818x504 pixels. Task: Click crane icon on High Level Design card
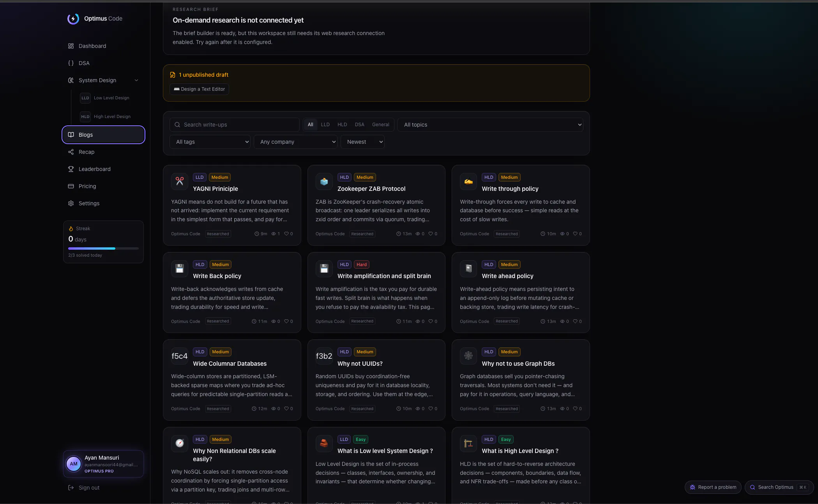pos(468,444)
